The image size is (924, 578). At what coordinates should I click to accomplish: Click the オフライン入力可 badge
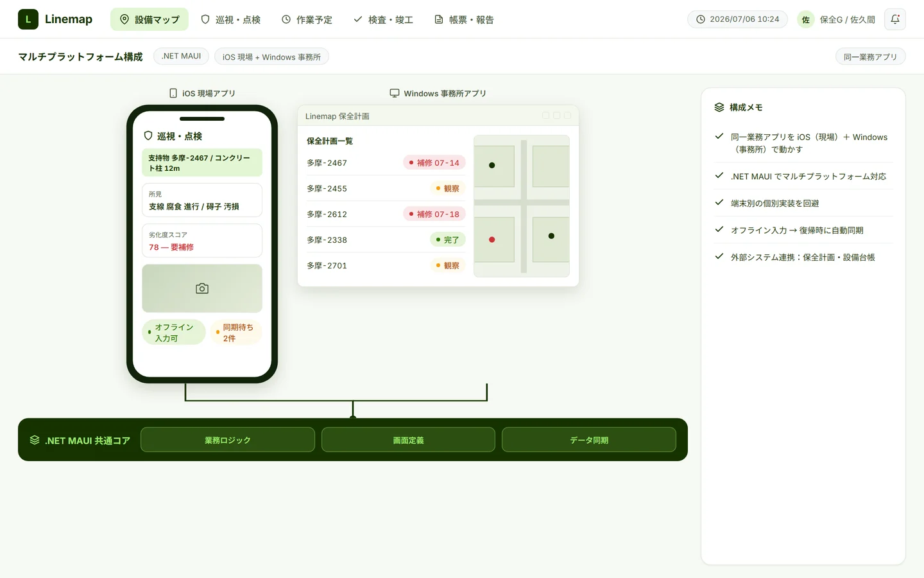point(174,332)
